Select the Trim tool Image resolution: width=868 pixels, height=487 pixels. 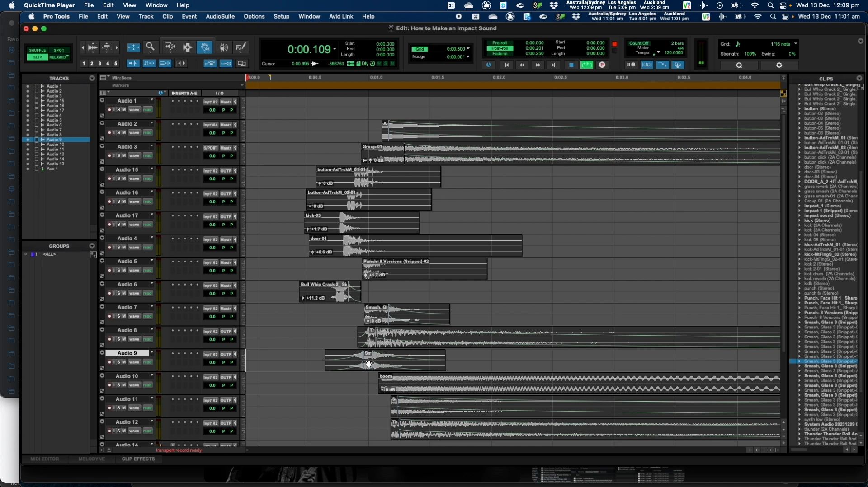click(x=170, y=47)
